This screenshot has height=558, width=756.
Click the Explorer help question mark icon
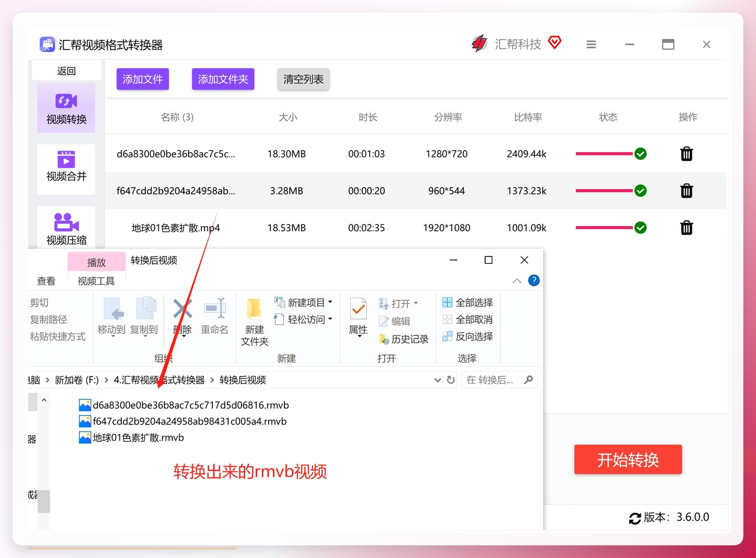pos(533,280)
